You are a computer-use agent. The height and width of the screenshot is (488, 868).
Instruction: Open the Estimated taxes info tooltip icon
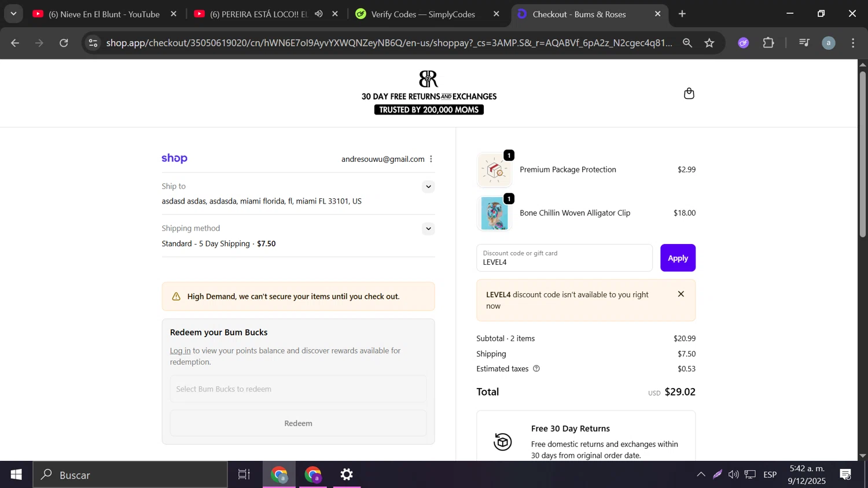pos(536,369)
